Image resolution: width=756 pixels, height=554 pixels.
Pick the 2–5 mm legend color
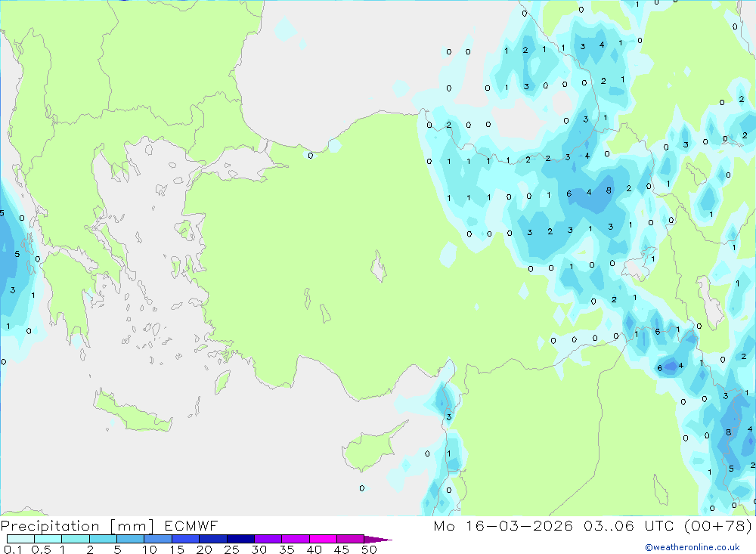tap(103, 539)
